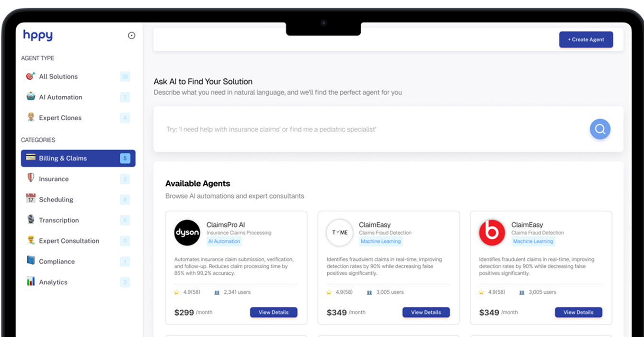Select Expert Clones in sidebar
Viewport: 644px width, 337px height.
point(60,118)
